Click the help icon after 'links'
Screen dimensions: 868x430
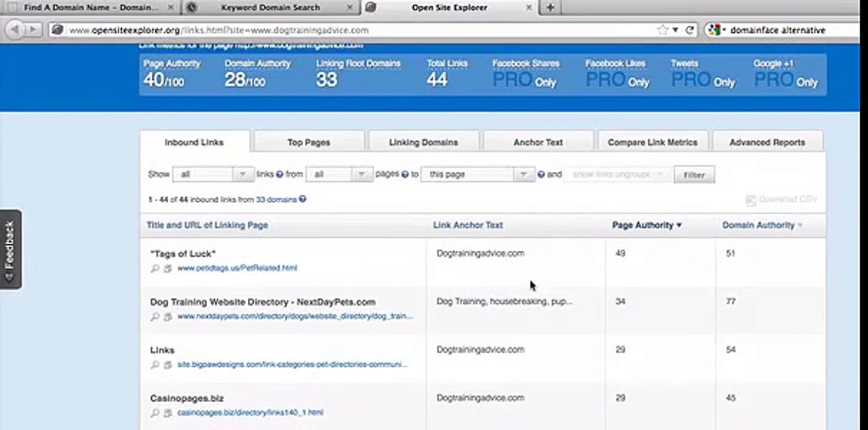[279, 174]
